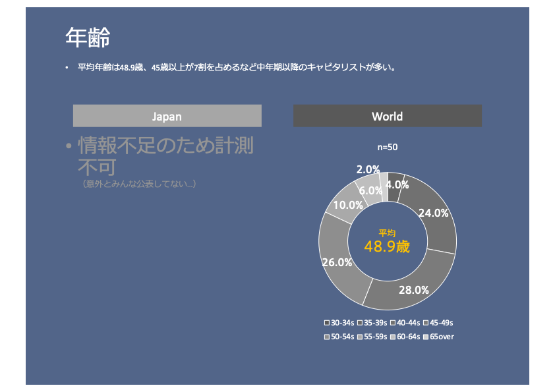
Task: Click the 45-49s legend entry
Action: [x=438, y=323]
